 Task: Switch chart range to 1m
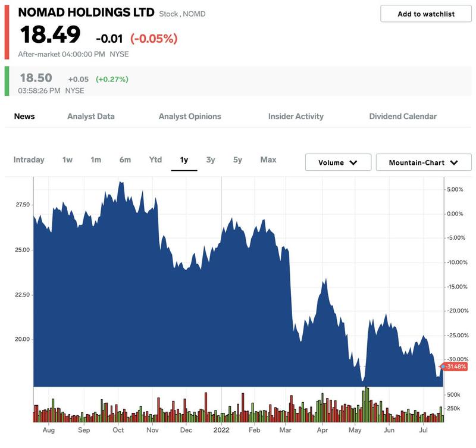coord(96,159)
